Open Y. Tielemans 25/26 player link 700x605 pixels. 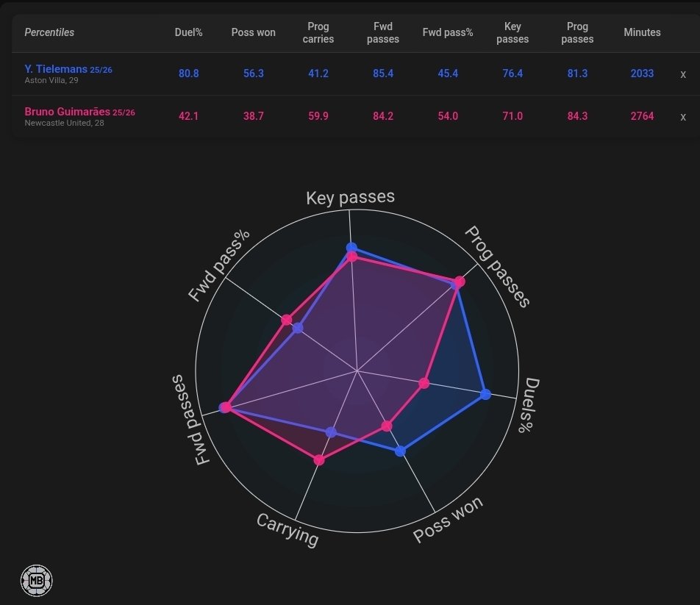[x=68, y=69]
